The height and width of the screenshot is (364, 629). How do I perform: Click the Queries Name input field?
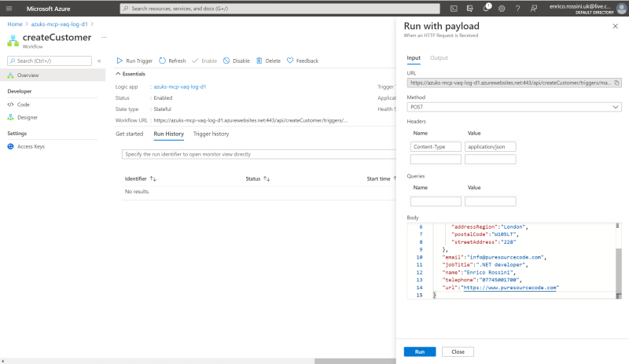[436, 201]
